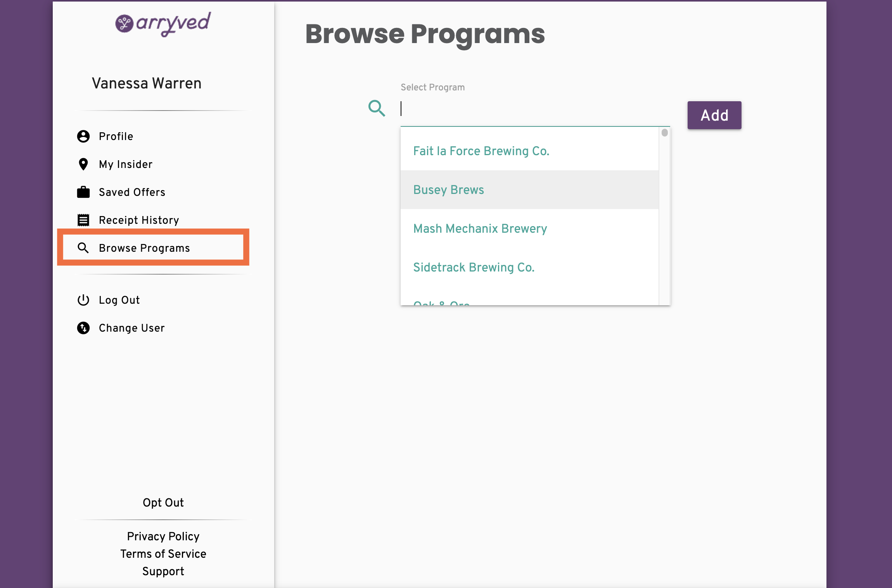Screen dimensions: 892x588
Task: View Receipt History
Action: click(x=139, y=220)
